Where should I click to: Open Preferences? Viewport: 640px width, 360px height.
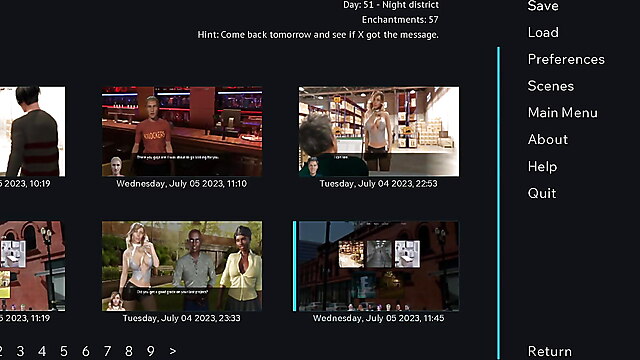[566, 59]
